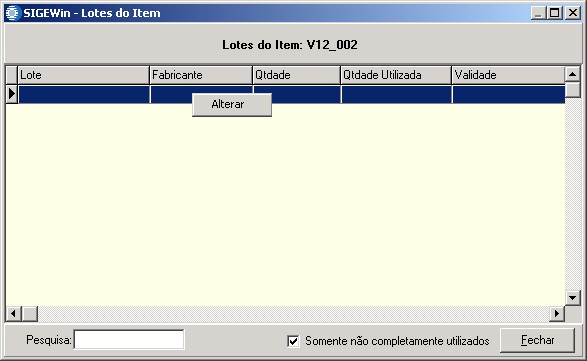The height and width of the screenshot is (361, 587).
Task: Toggle Somente não completamente utilizados checkbox
Action: [x=293, y=341]
